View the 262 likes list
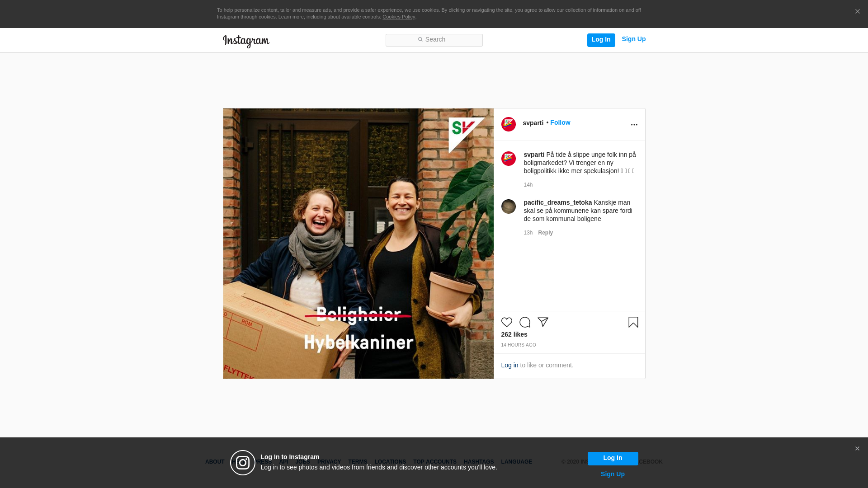 pyautogui.click(x=514, y=334)
